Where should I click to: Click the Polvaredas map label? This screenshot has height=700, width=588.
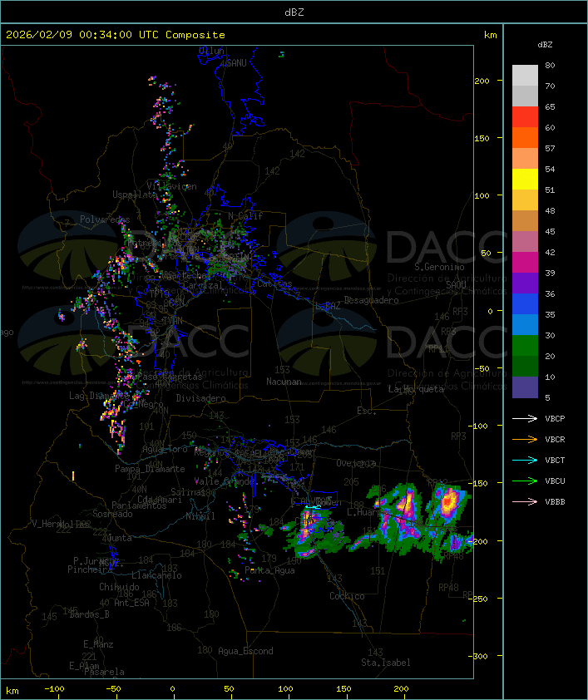pyautogui.click(x=105, y=219)
